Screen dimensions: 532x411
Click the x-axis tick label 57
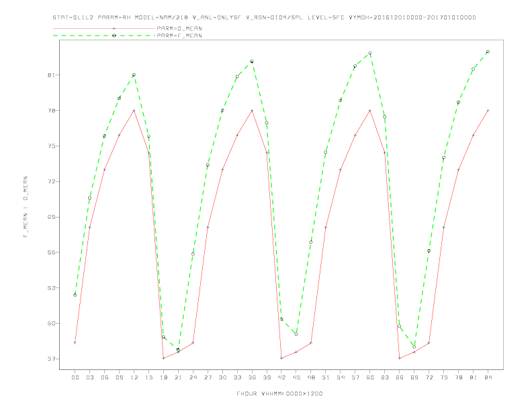[x=355, y=377]
